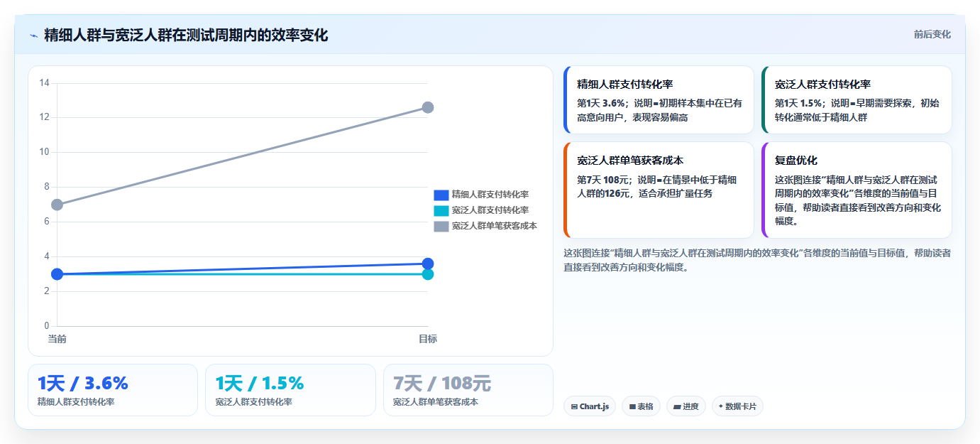Click the 精细人群支付转化率 legend label
Screen dimensions: 980x444
point(490,195)
